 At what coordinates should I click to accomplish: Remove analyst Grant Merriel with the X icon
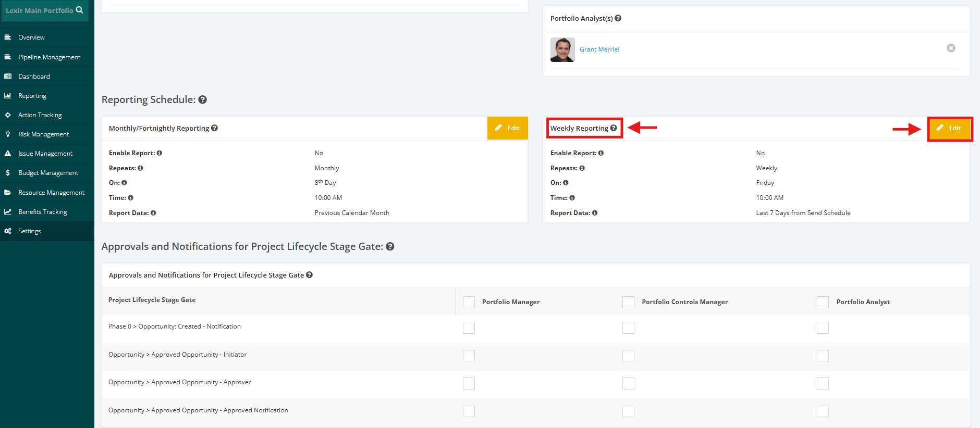(x=951, y=48)
